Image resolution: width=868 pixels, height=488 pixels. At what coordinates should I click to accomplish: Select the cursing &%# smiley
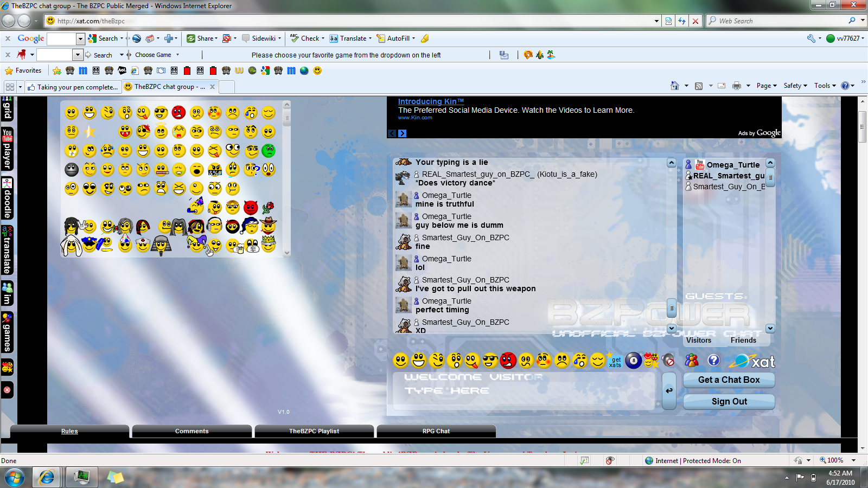(x=214, y=169)
